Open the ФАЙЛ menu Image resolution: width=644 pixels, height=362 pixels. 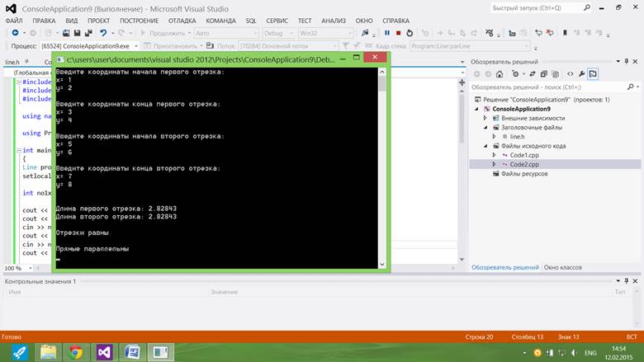(x=14, y=21)
